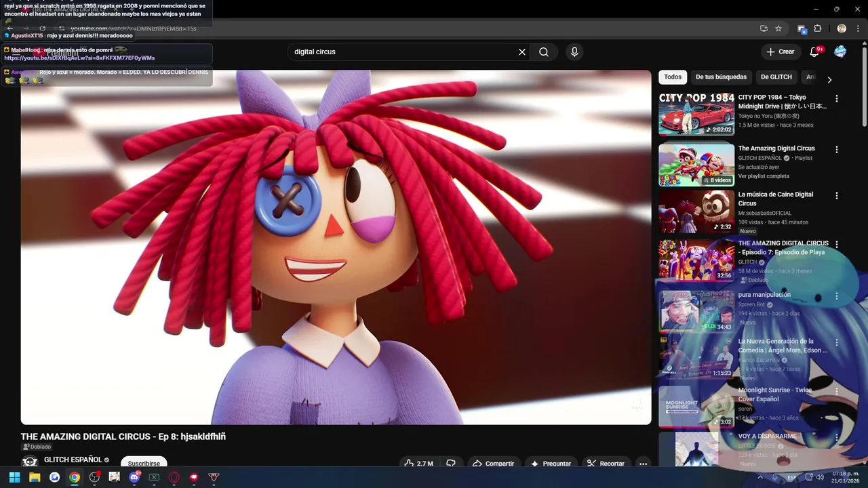Like the video (2.7 M)
868x488 pixels.
418,463
